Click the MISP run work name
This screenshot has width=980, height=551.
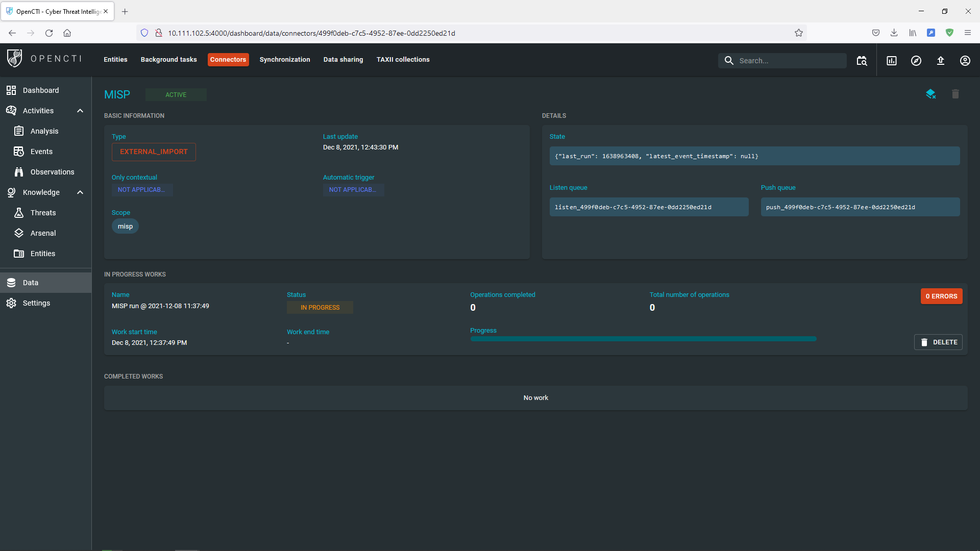(160, 306)
